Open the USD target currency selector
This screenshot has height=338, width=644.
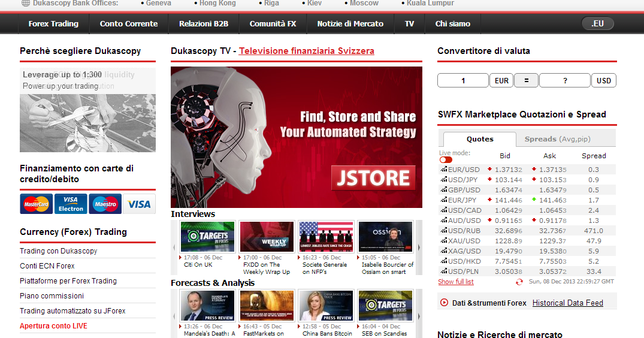coord(603,80)
